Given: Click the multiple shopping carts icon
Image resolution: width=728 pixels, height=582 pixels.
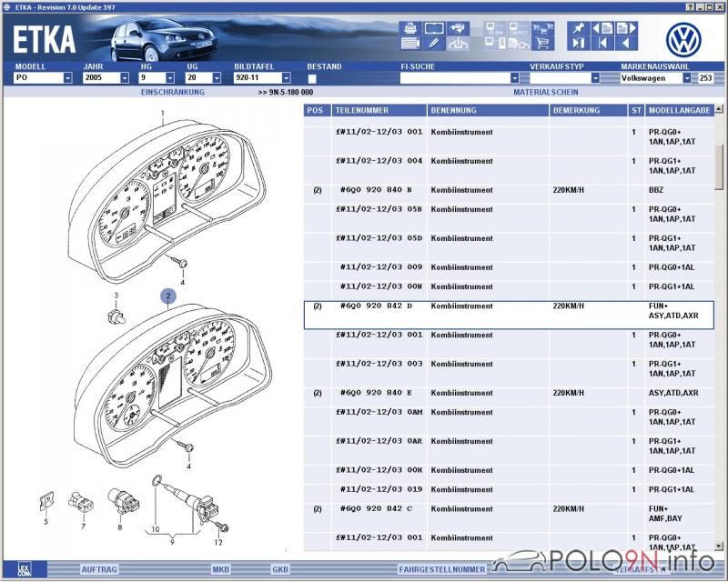Looking at the screenshot, I should (542, 29).
